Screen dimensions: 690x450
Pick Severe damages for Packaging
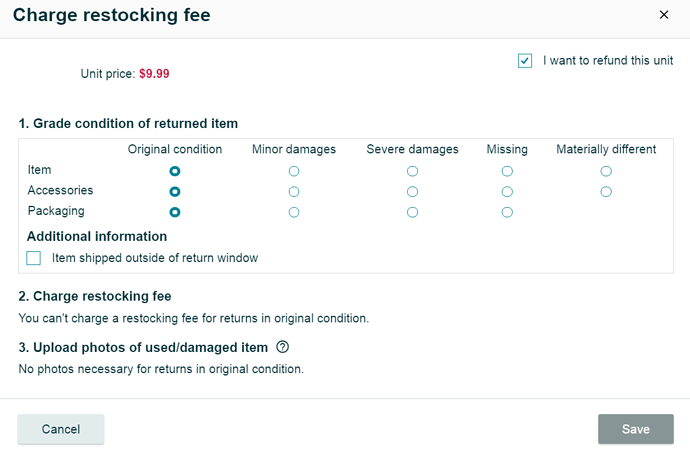point(412,212)
